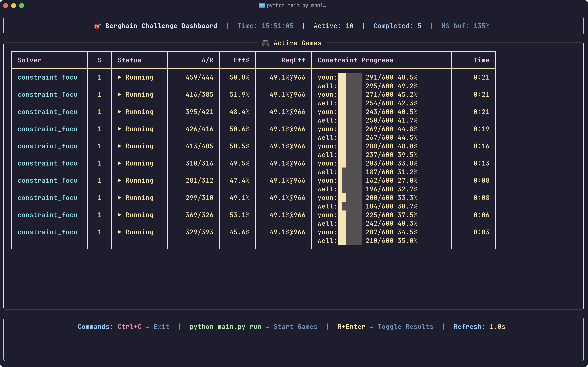The height and width of the screenshot is (367, 588).
Task: Click the game controller icon next to Active Games
Action: click(265, 43)
